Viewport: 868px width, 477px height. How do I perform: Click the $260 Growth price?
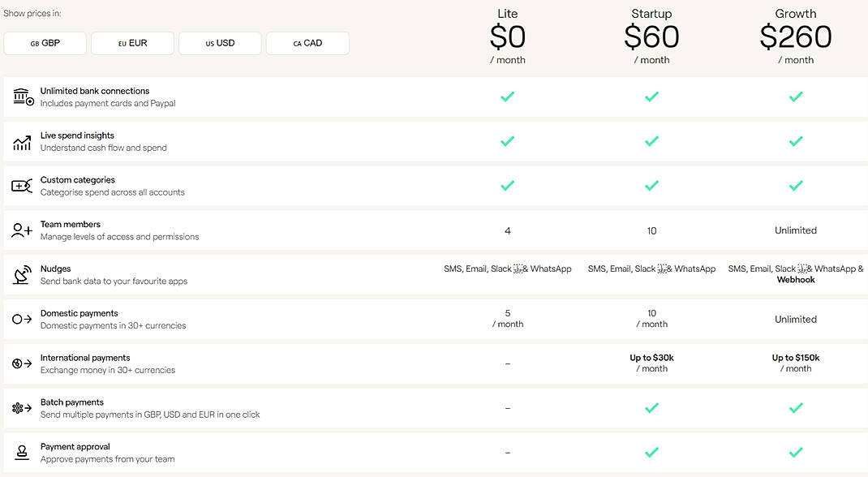(x=796, y=37)
